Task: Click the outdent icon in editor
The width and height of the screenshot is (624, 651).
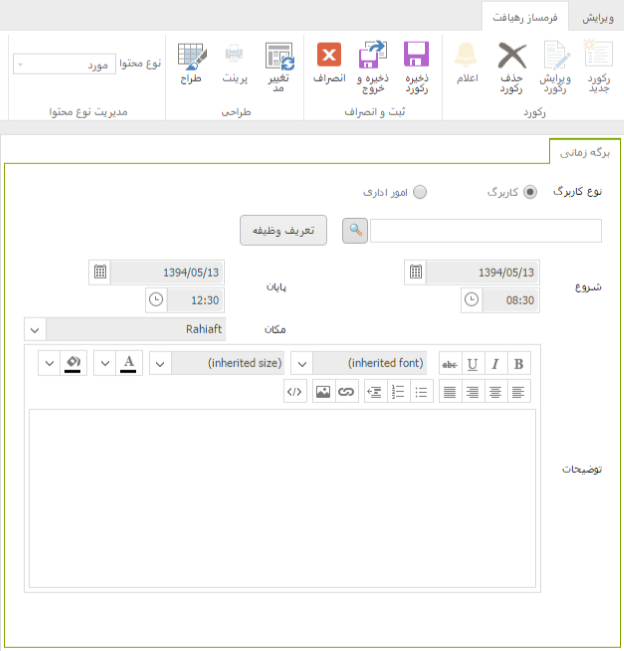Action: click(375, 391)
